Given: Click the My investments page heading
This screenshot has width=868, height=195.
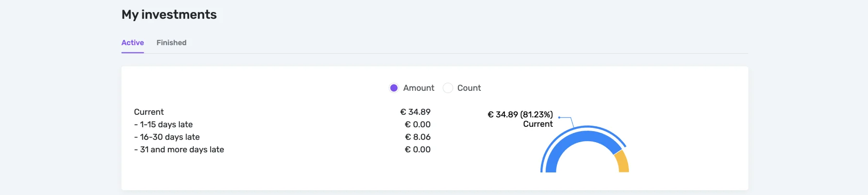Looking at the screenshot, I should [169, 14].
